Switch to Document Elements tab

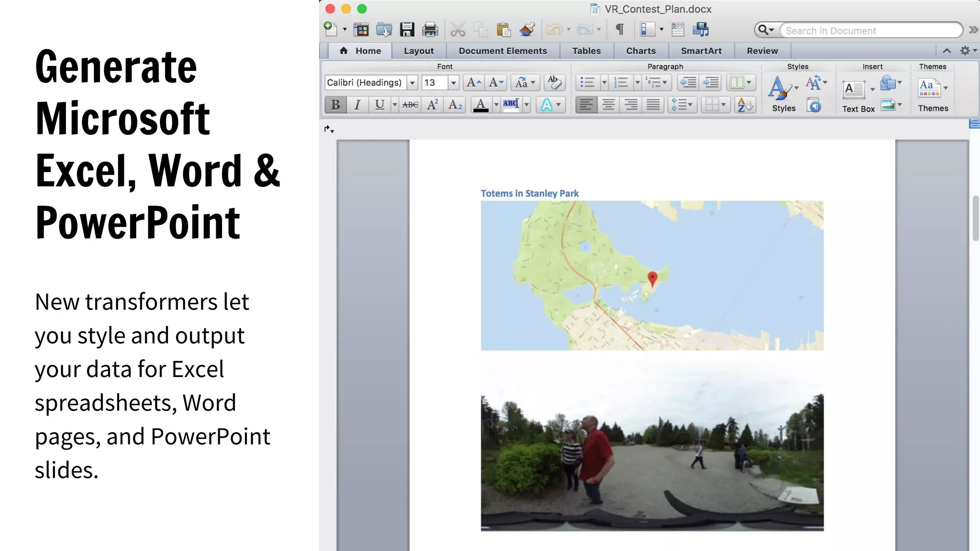click(502, 51)
